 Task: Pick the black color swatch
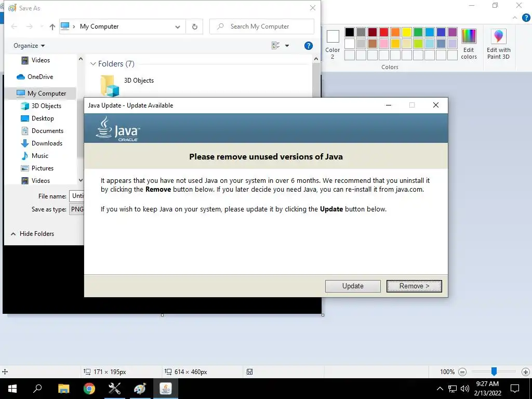[x=350, y=32]
